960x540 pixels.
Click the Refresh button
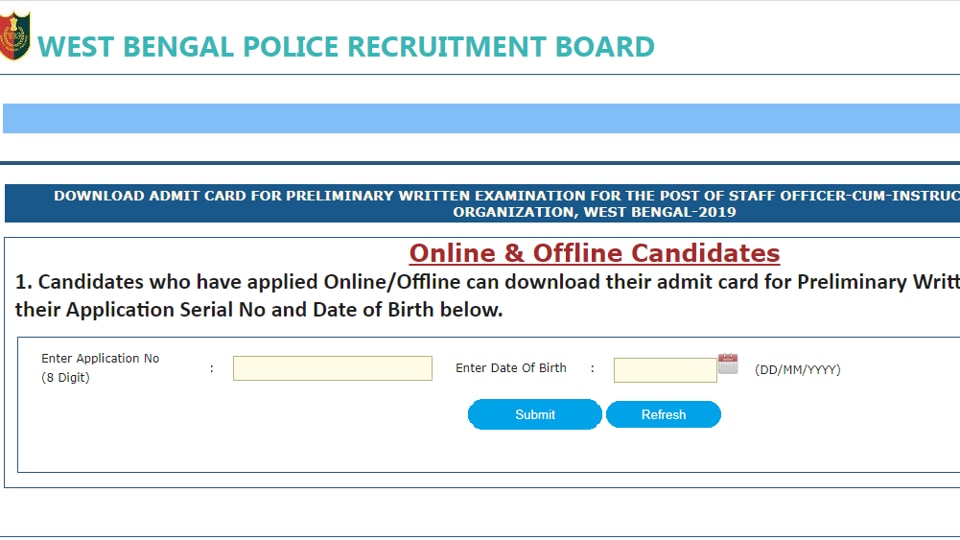tap(663, 414)
